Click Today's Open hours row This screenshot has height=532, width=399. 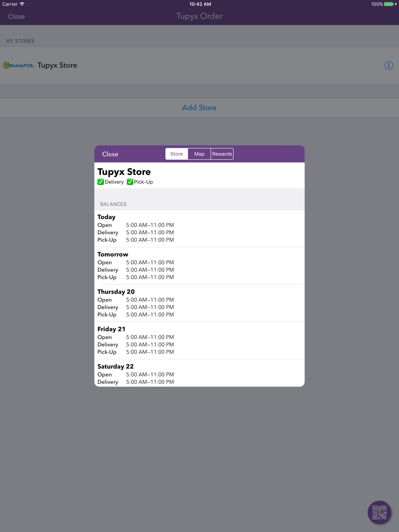tap(136, 225)
